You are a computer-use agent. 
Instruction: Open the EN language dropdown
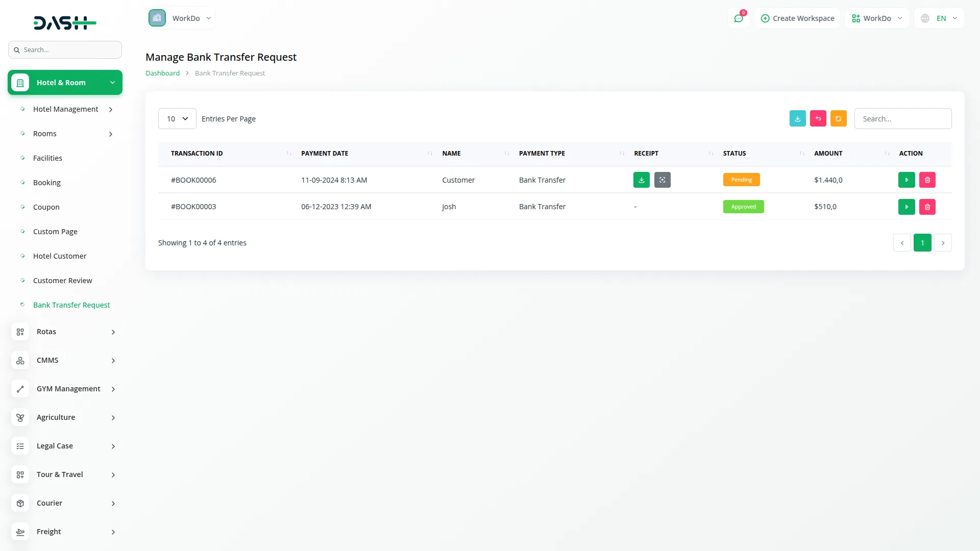tap(940, 18)
